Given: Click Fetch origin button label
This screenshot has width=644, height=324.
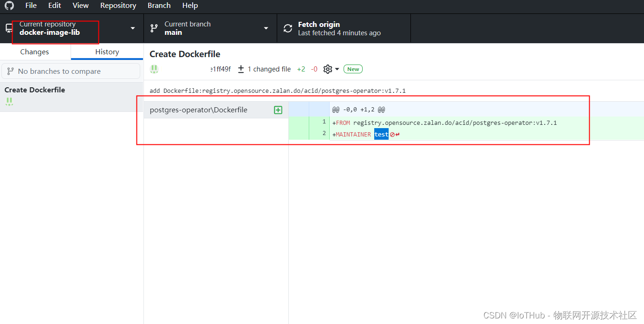Looking at the screenshot, I should coord(319,24).
